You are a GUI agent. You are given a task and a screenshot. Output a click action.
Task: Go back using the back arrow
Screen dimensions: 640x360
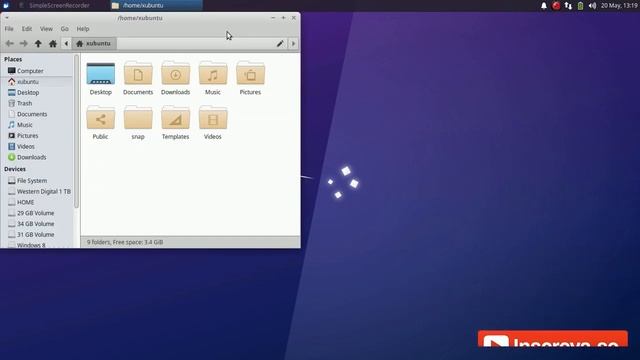tap(10, 43)
